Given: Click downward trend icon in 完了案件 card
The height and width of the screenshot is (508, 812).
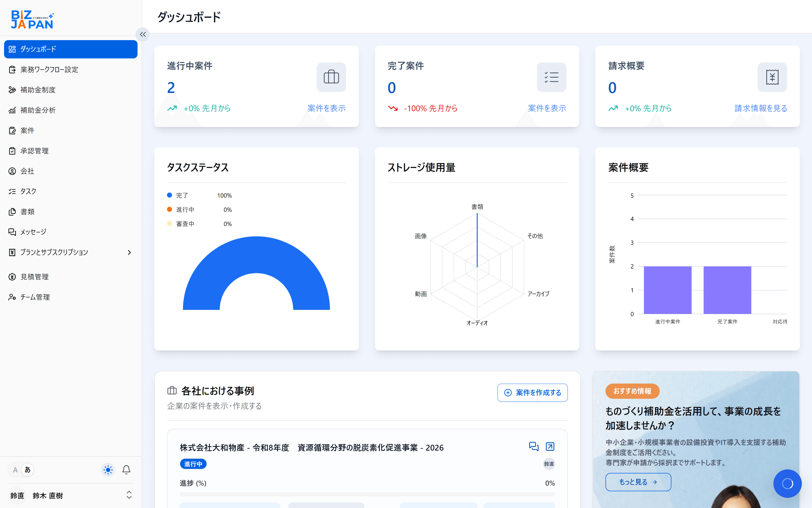Looking at the screenshot, I should point(393,108).
